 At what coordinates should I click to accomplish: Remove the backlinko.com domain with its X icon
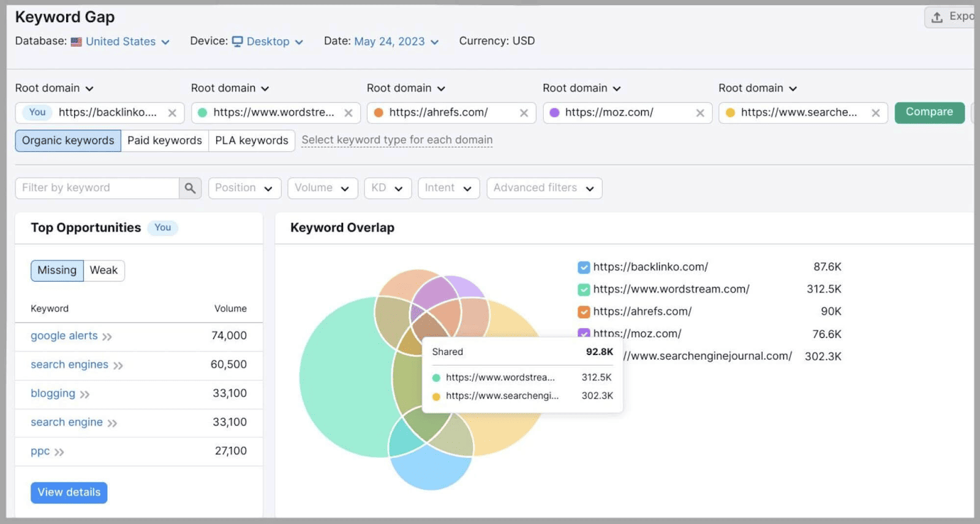[x=172, y=113]
